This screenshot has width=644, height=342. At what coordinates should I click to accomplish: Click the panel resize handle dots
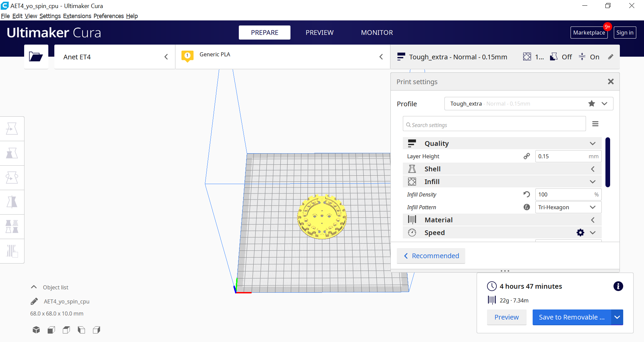[505, 271]
